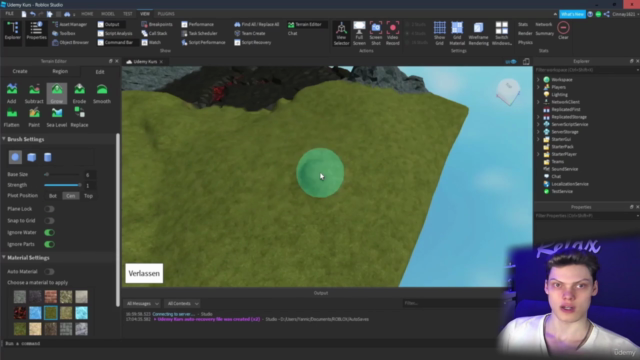640x360 pixels.
Task: Enter Full Screen mode
Action: point(359,33)
